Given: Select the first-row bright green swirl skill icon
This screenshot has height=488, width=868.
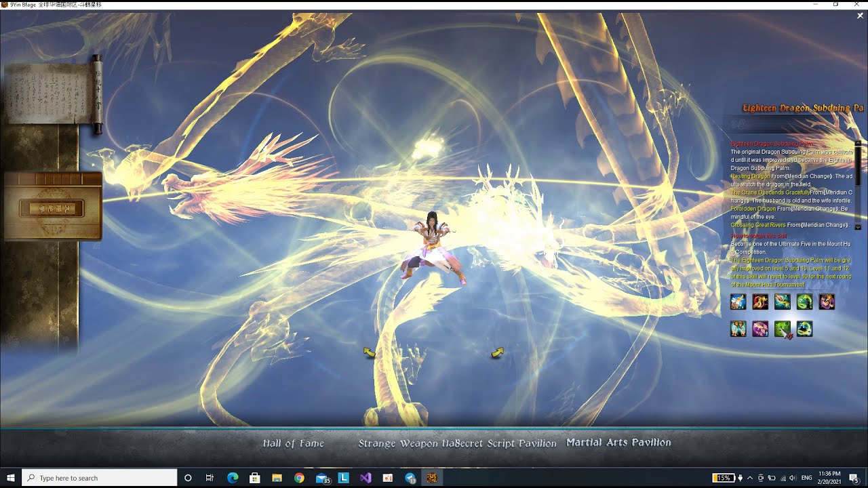Looking at the screenshot, I should (805, 302).
